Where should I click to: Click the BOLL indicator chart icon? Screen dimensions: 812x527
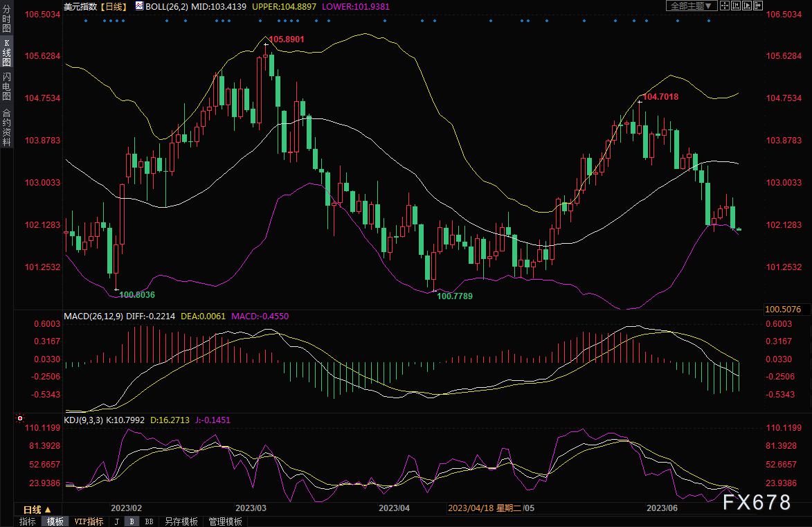point(139,6)
